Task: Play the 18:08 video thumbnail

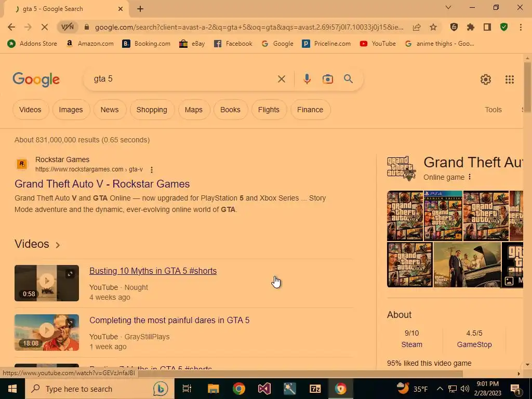Action: (47, 332)
